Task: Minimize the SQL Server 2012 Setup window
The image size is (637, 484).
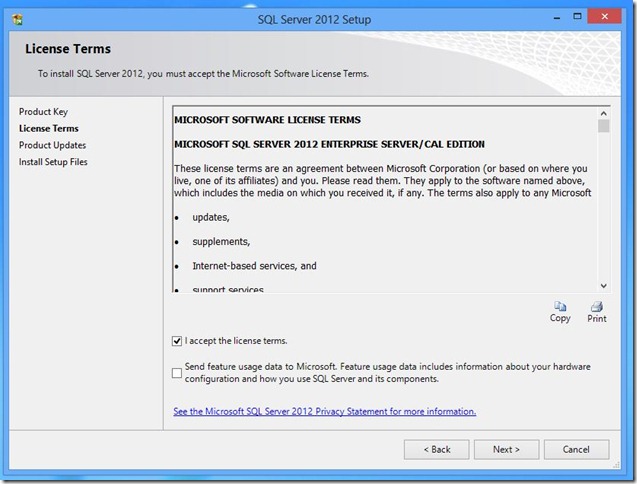Action: [557, 17]
